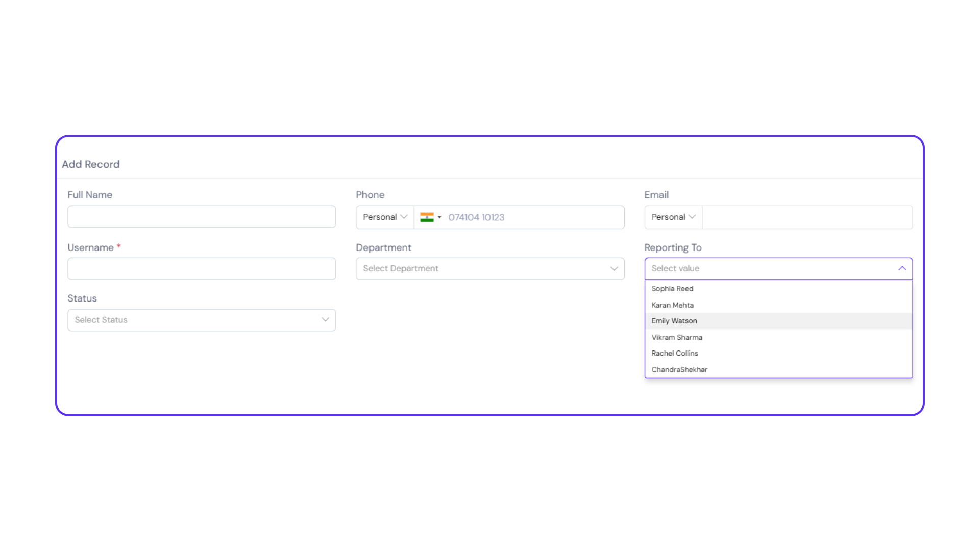This screenshot has width=980, height=551.
Task: Open the Email type Personal dropdown
Action: [x=673, y=217]
